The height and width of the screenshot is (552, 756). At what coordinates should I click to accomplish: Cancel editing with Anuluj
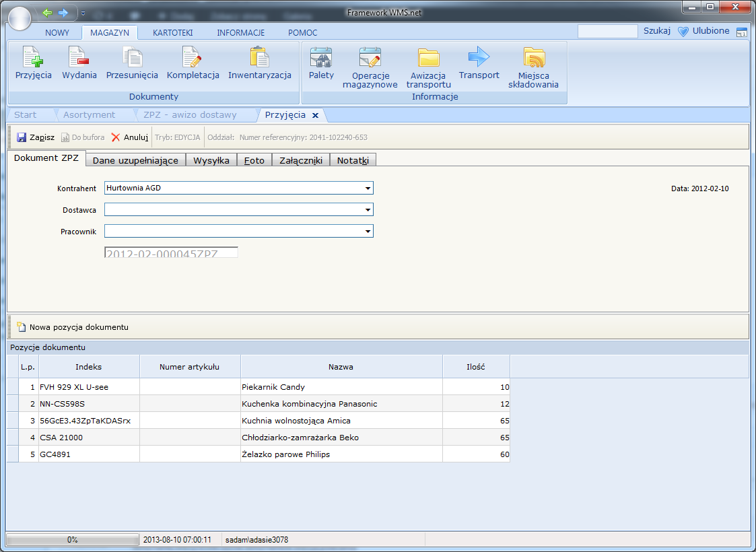(129, 137)
